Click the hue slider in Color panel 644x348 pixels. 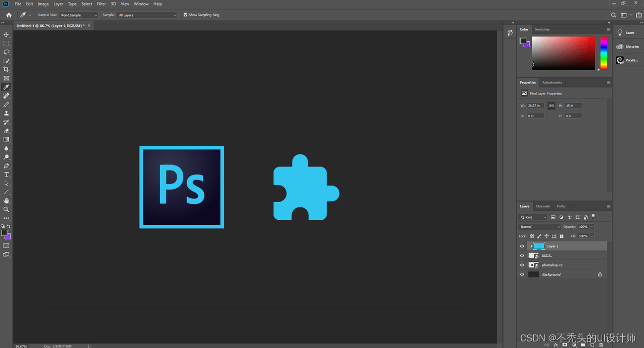(x=604, y=53)
